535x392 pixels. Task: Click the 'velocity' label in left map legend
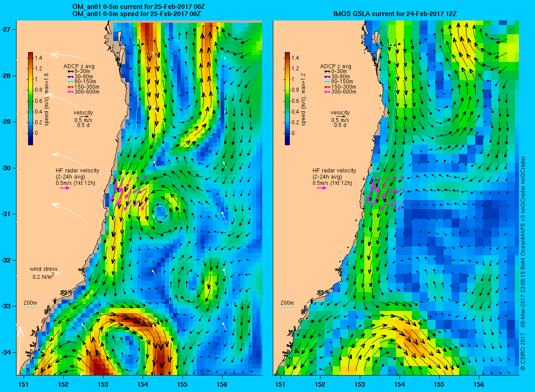click(x=83, y=113)
